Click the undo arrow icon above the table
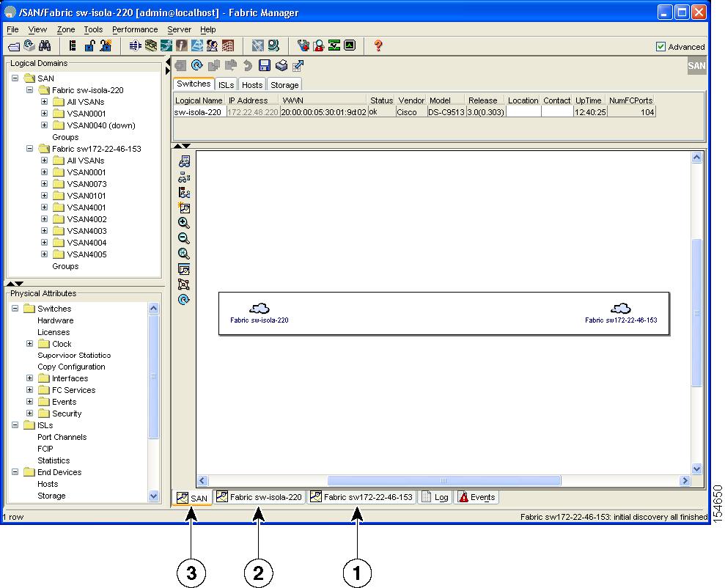The height and width of the screenshot is (588, 725). coord(248,66)
